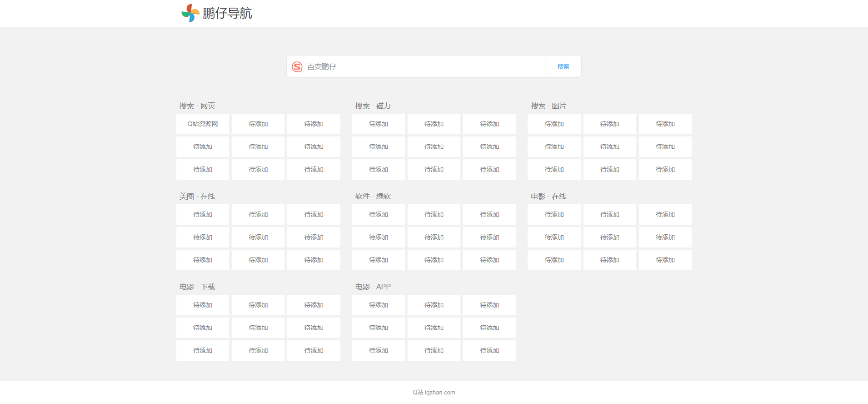
Task: Click the 鹏仔导航 site title
Action: point(227,13)
